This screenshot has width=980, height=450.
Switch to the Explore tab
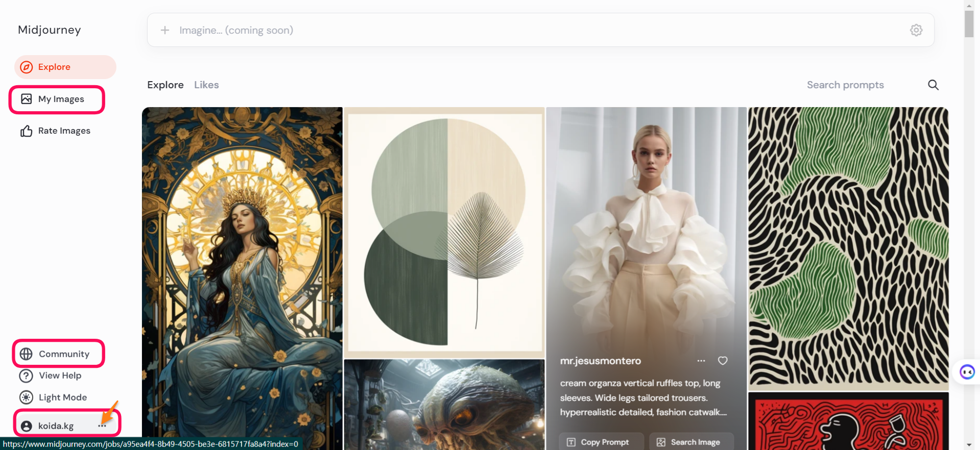coord(165,85)
